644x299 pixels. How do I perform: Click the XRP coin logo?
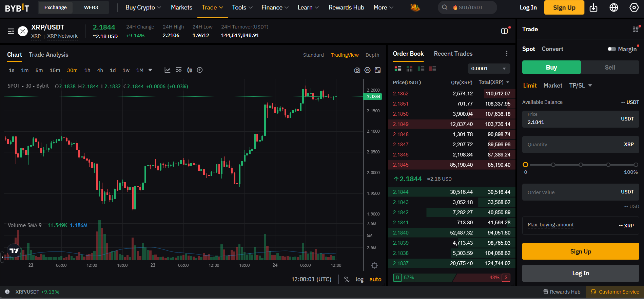pyautogui.click(x=23, y=32)
